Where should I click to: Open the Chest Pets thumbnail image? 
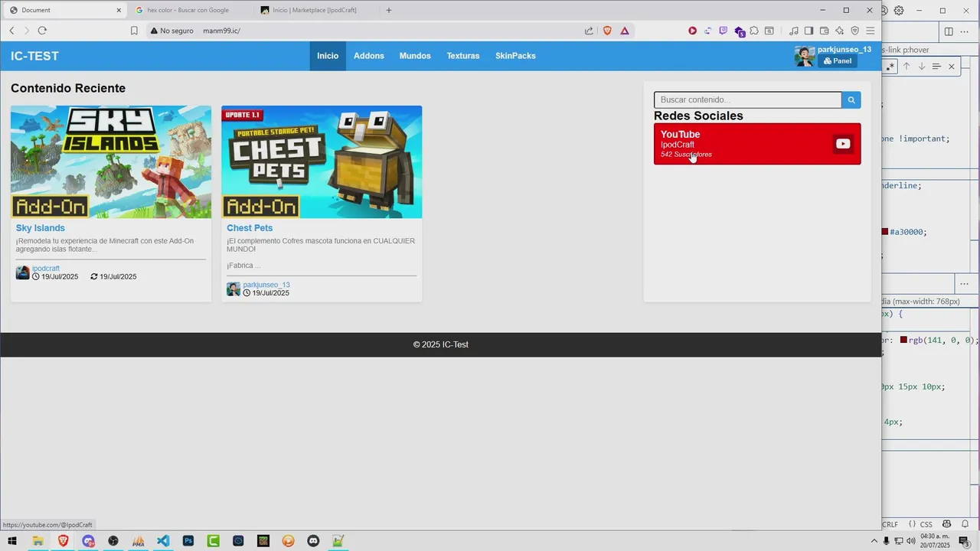pos(322,162)
